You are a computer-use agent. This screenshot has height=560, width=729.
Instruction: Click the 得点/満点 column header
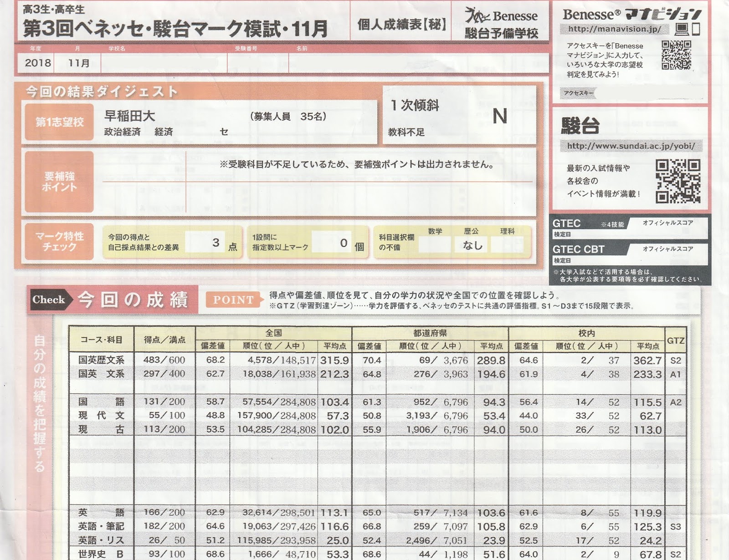click(x=164, y=340)
